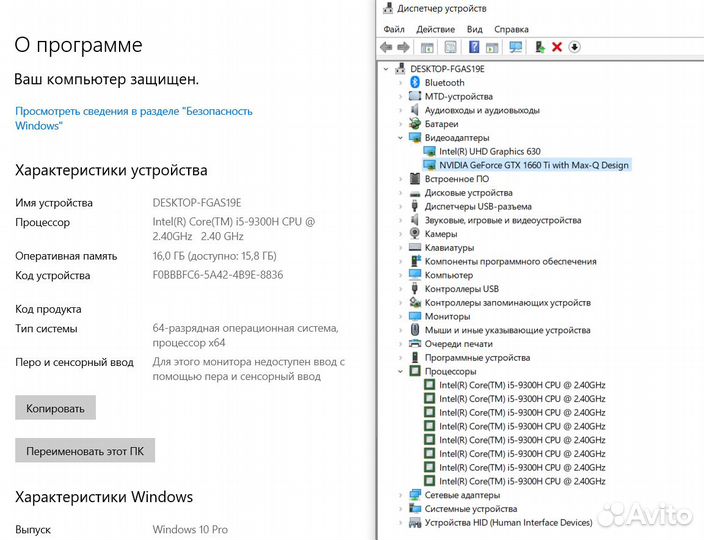The image size is (704, 540).
Task: Select Звуковые, игровые и видеоустройства category
Action: pos(503,220)
